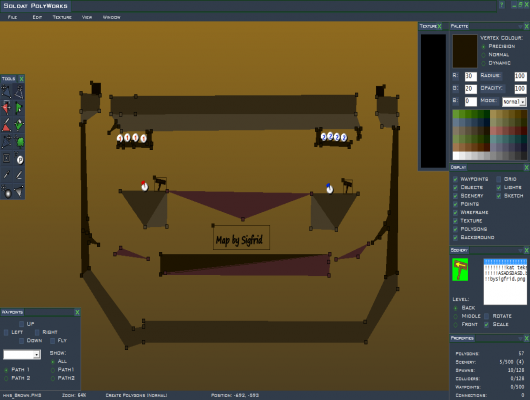Select the Waypoints tool
Screen dimensions: 530x400
(6, 158)
